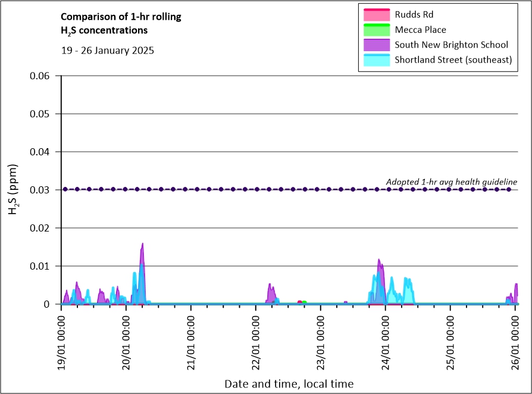Click the Mecca Place legend label
The width and height of the screenshot is (532, 394).
(x=420, y=30)
